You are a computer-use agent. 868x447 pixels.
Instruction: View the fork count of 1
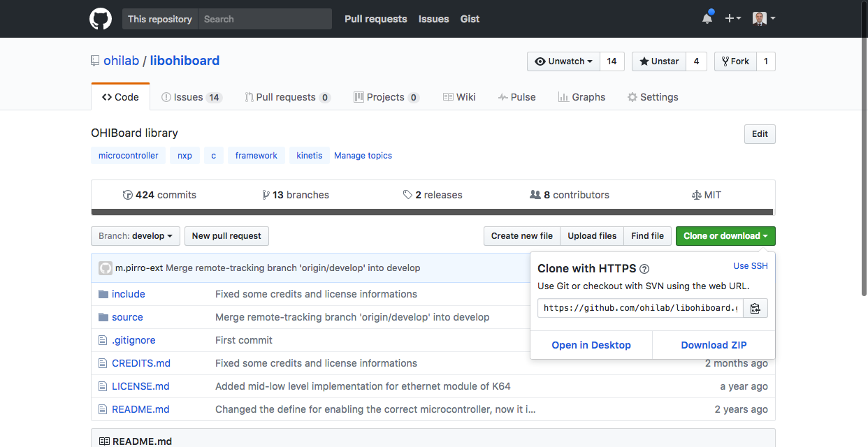click(766, 61)
